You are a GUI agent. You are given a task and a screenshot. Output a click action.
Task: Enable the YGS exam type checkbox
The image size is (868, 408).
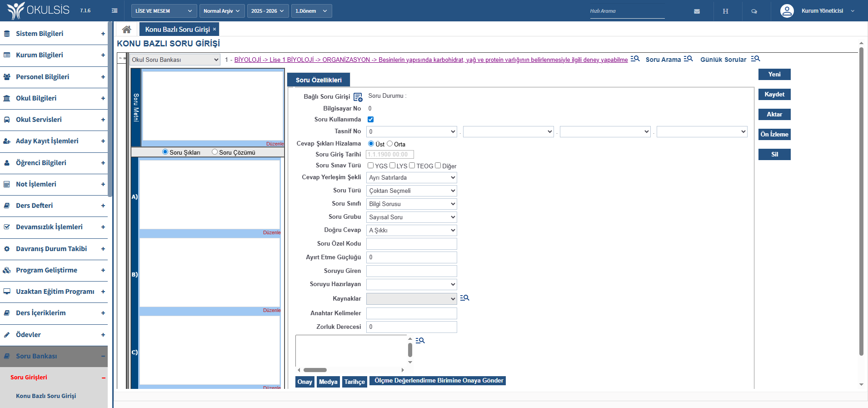point(371,166)
